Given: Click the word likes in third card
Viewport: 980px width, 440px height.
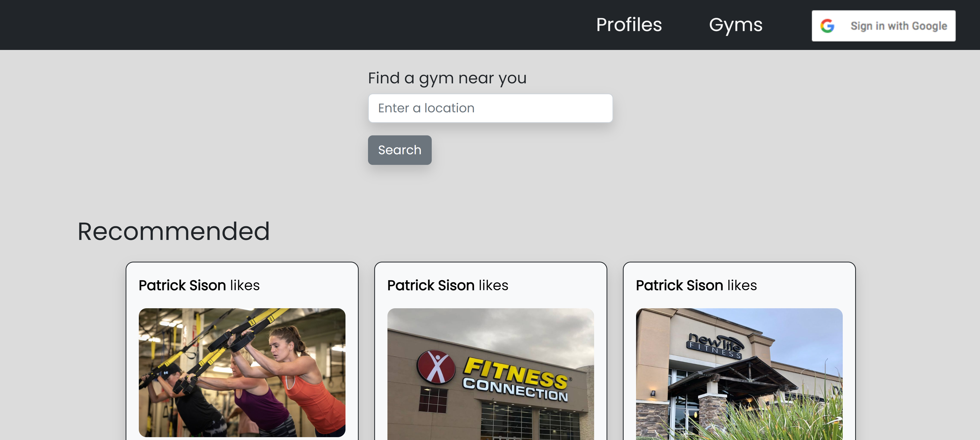Looking at the screenshot, I should 742,285.
